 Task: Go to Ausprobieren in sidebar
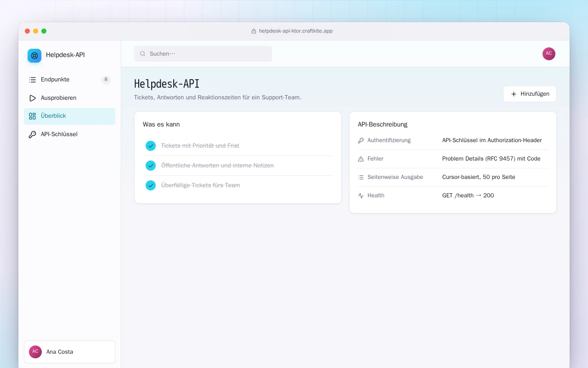(69, 98)
